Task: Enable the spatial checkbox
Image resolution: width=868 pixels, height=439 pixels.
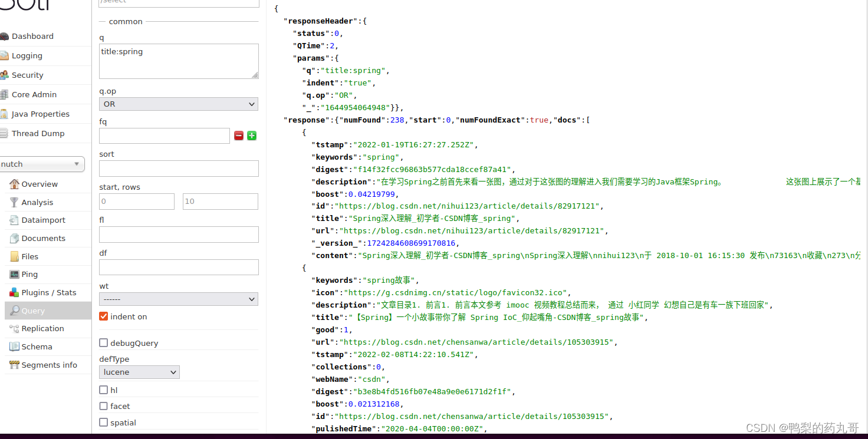Action: click(x=104, y=423)
